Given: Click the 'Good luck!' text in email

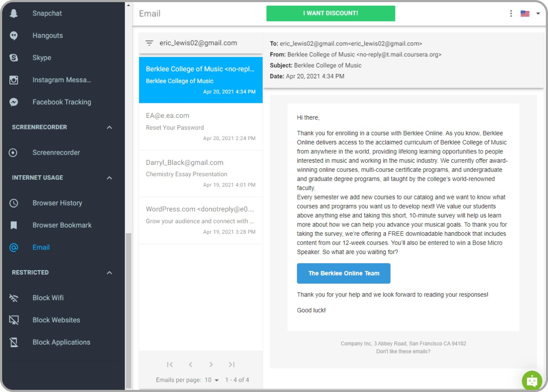Looking at the screenshot, I should pos(311,310).
